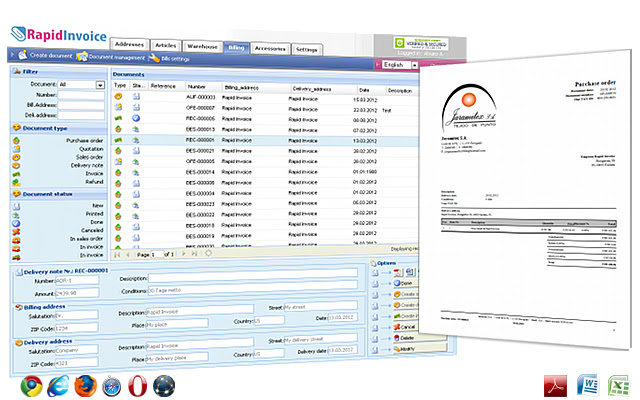Screen dimensions: 640x400
Task: Select document REC-000006
Action: [265, 119]
